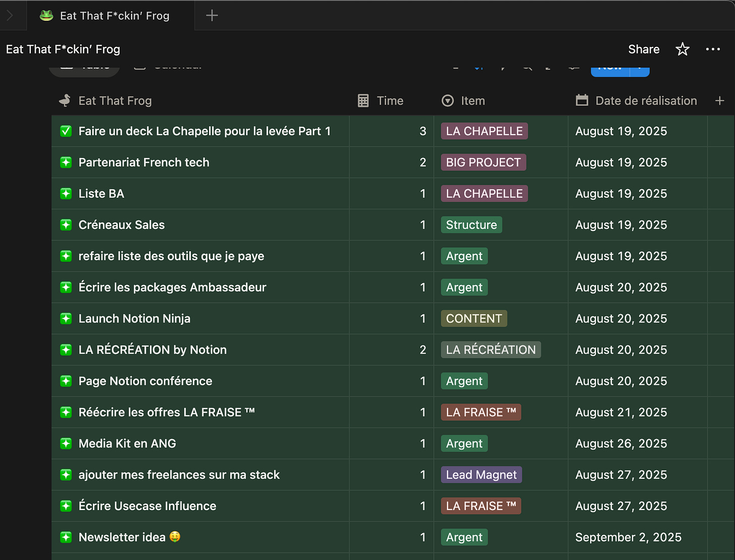Click the LA CHAPELLE tag in Liste BA row

point(484,194)
